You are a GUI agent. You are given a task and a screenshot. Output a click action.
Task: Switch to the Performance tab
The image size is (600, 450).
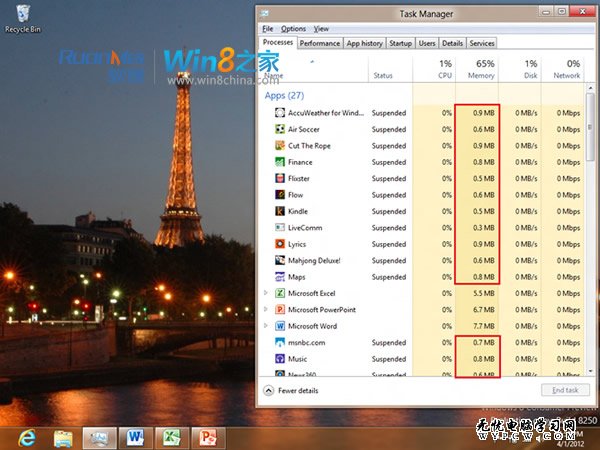click(x=320, y=43)
